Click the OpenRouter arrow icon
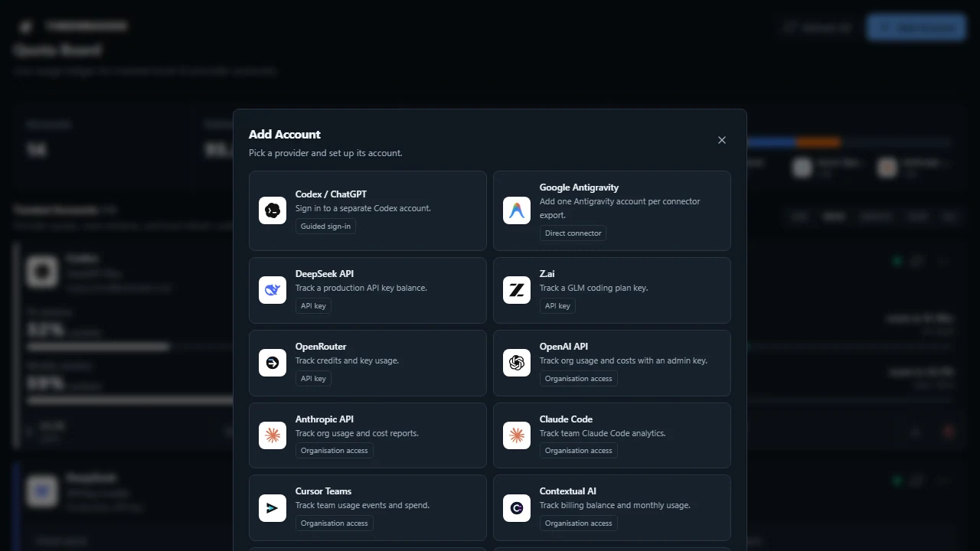 pyautogui.click(x=273, y=363)
